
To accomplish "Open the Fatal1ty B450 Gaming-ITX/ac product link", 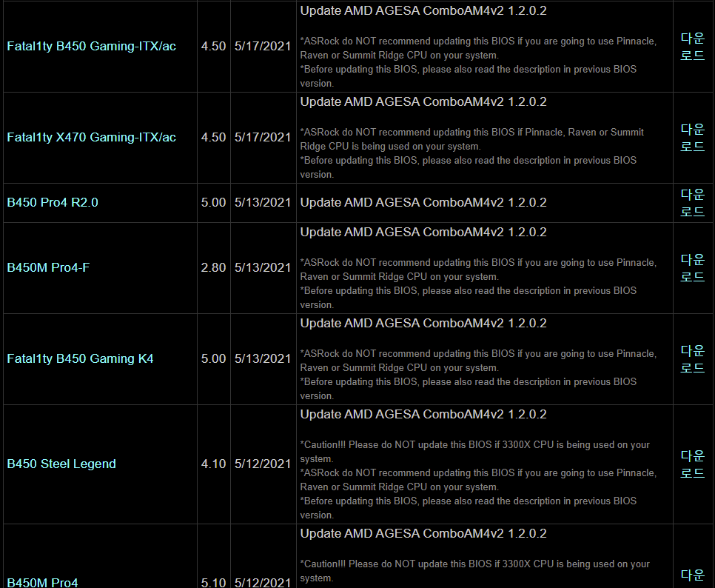I will pyautogui.click(x=91, y=46).
